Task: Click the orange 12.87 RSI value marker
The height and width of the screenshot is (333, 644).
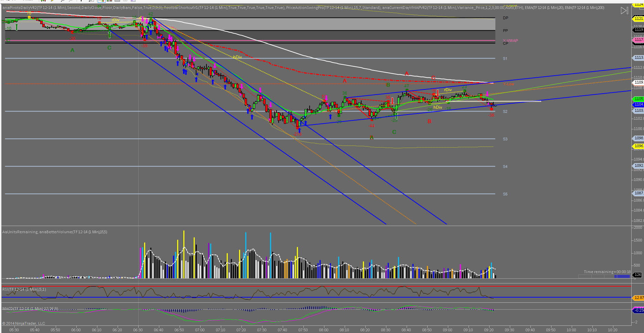Action: click(638, 298)
